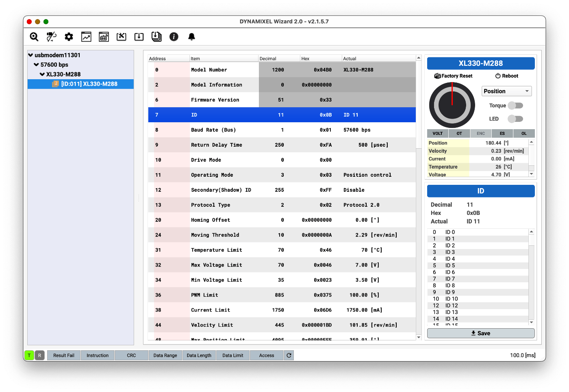Image resolution: width=569 pixels, height=392 pixels.
Task: Select the Max Voltage Limit row
Action: pos(282,265)
